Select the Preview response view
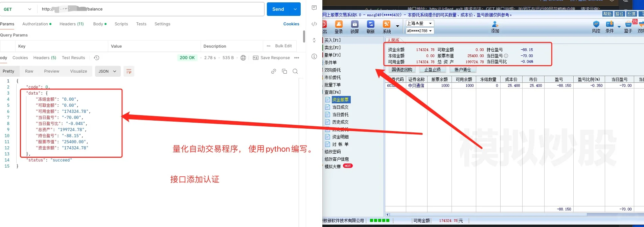644x227 pixels. pyautogui.click(x=51, y=71)
